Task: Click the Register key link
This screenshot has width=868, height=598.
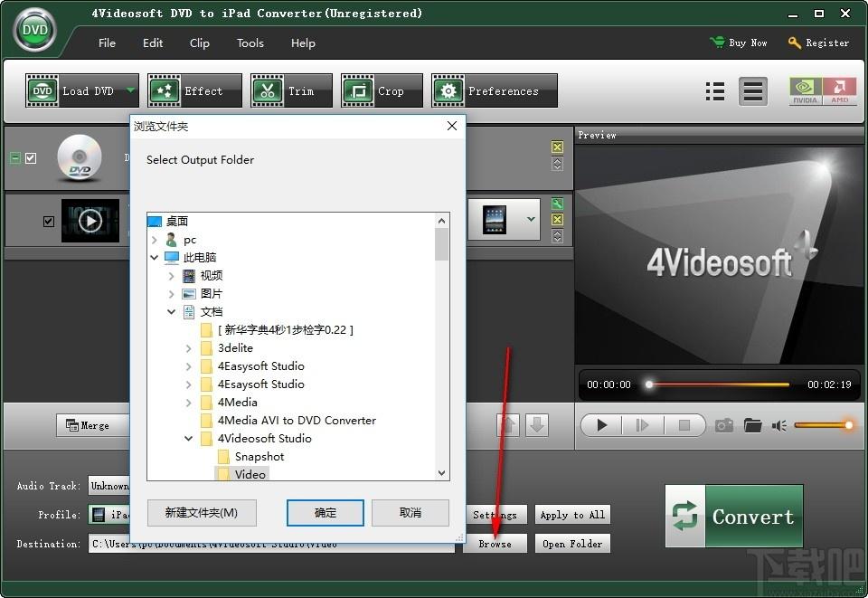Action: coord(819,43)
